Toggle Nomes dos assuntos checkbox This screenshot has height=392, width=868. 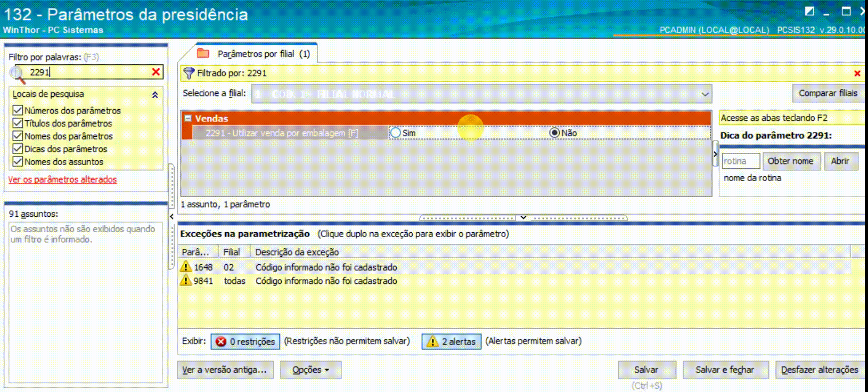[18, 161]
